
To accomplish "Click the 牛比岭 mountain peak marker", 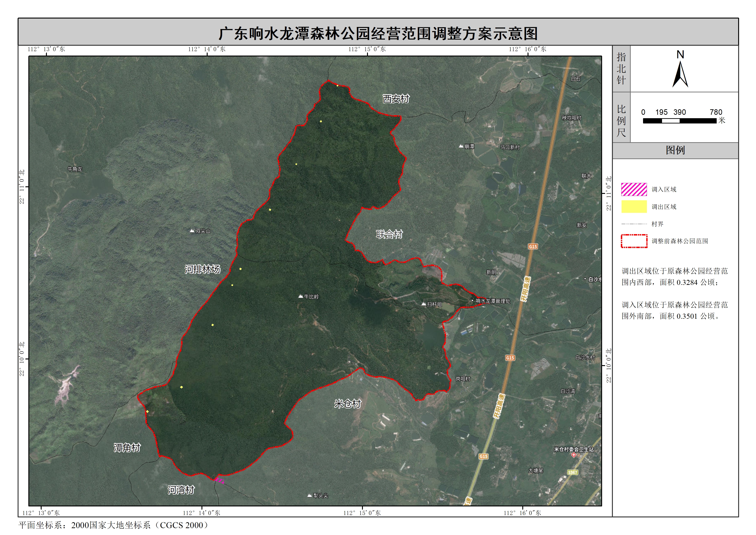I will point(300,297).
